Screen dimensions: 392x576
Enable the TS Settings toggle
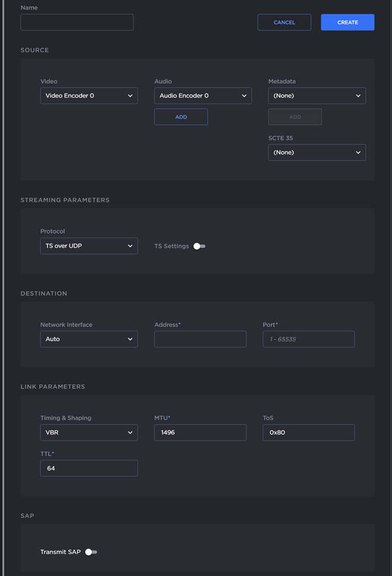(x=199, y=246)
